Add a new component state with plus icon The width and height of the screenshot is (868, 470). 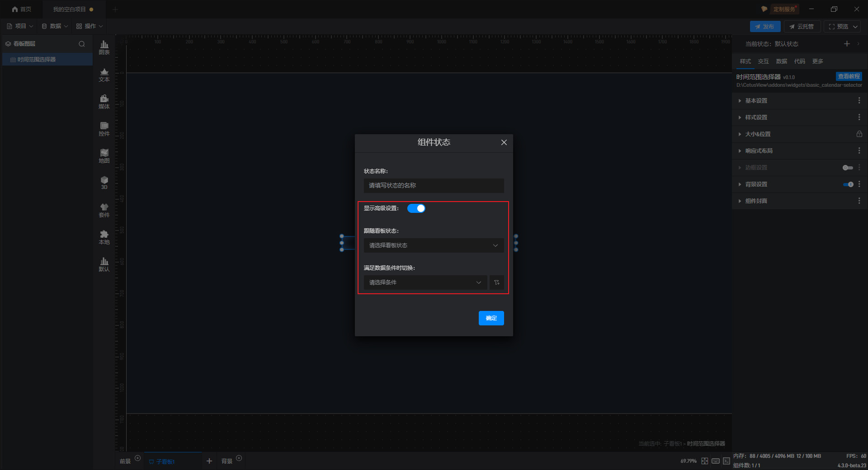(847, 44)
